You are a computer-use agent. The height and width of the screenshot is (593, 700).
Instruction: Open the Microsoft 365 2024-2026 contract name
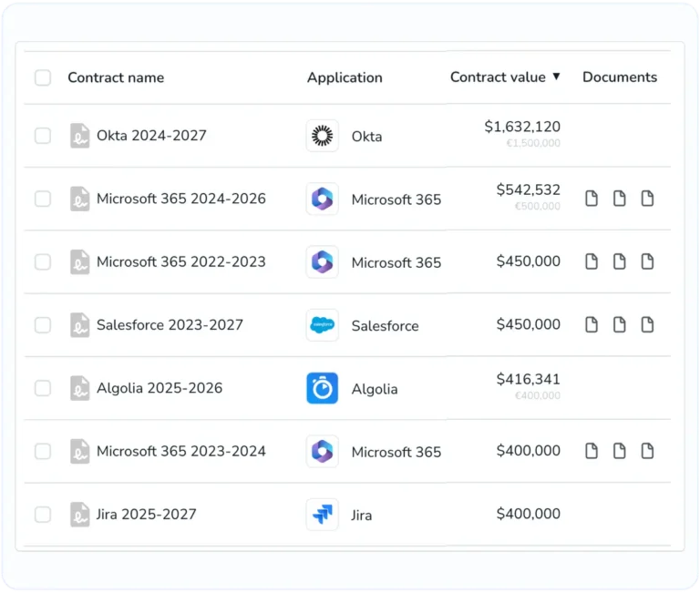(x=181, y=199)
